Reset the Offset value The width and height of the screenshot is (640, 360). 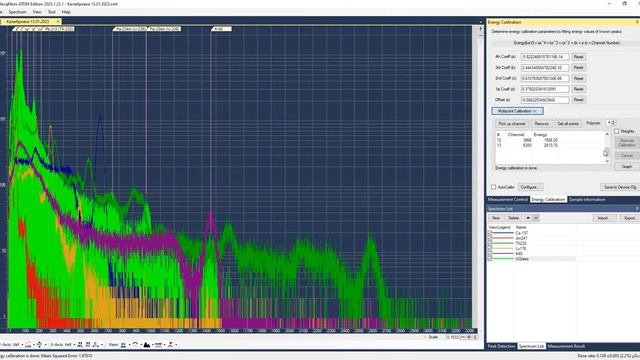coord(578,100)
